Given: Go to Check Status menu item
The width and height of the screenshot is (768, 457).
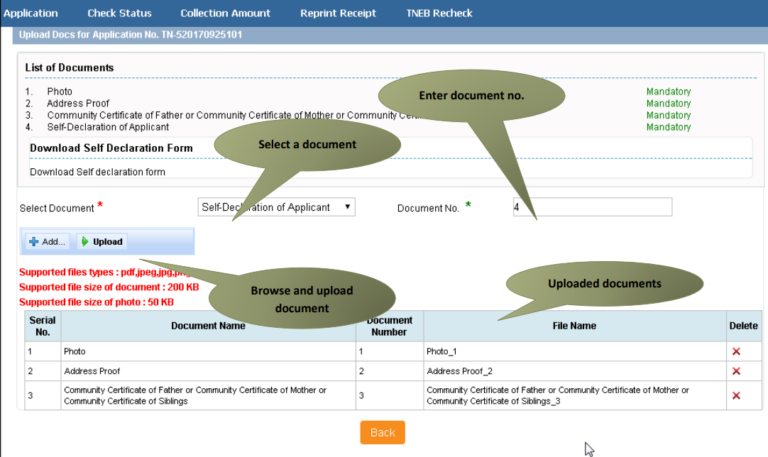Looking at the screenshot, I should [x=119, y=13].
